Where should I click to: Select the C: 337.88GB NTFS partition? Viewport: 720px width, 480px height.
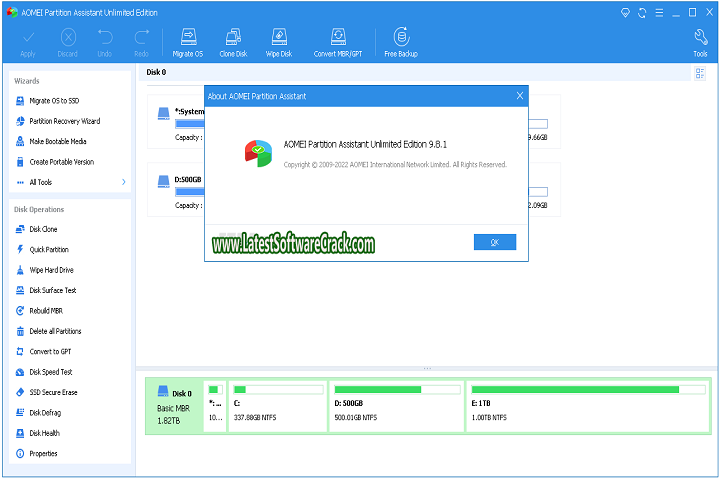(x=277, y=405)
